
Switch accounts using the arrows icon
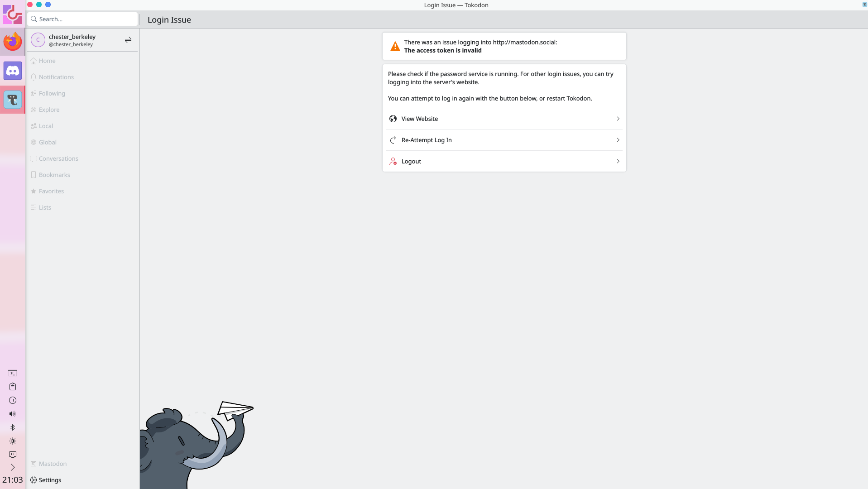[x=128, y=40]
